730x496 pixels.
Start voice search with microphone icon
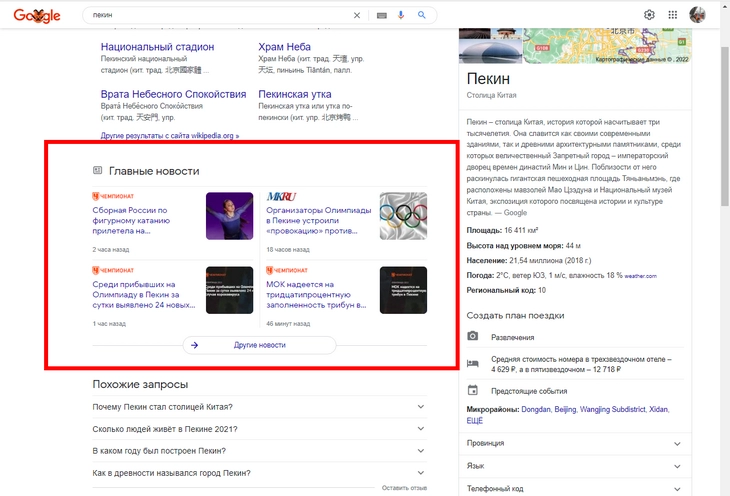(x=401, y=15)
